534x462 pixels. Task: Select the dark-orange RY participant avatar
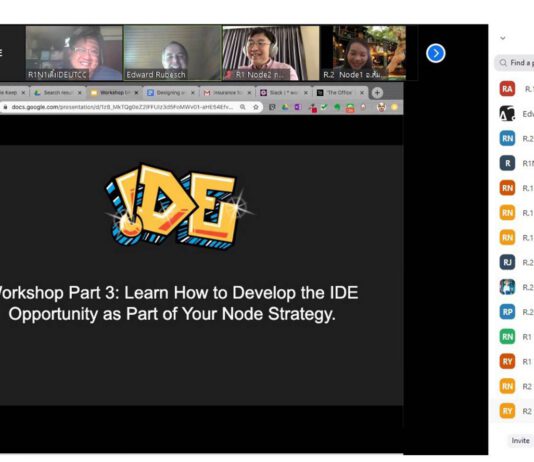coord(507,362)
